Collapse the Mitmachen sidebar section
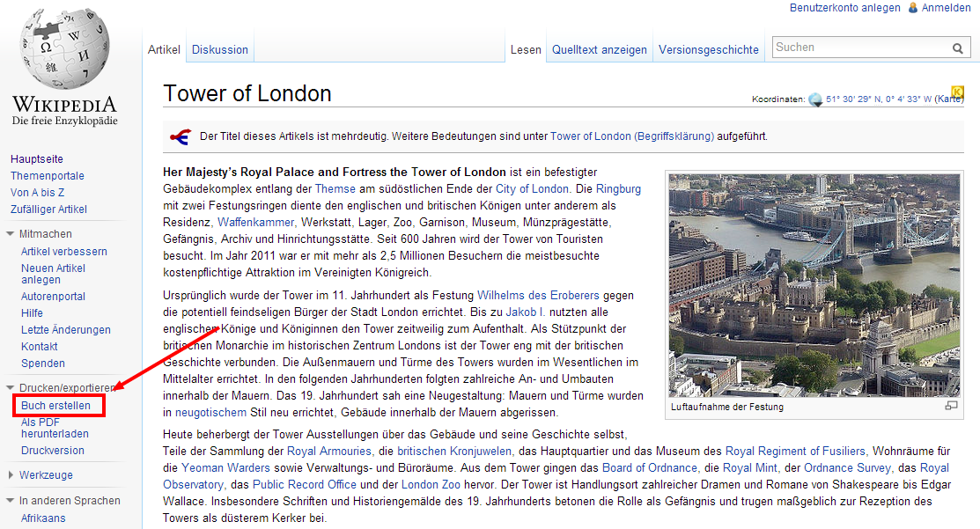980x529 pixels. coord(11,233)
